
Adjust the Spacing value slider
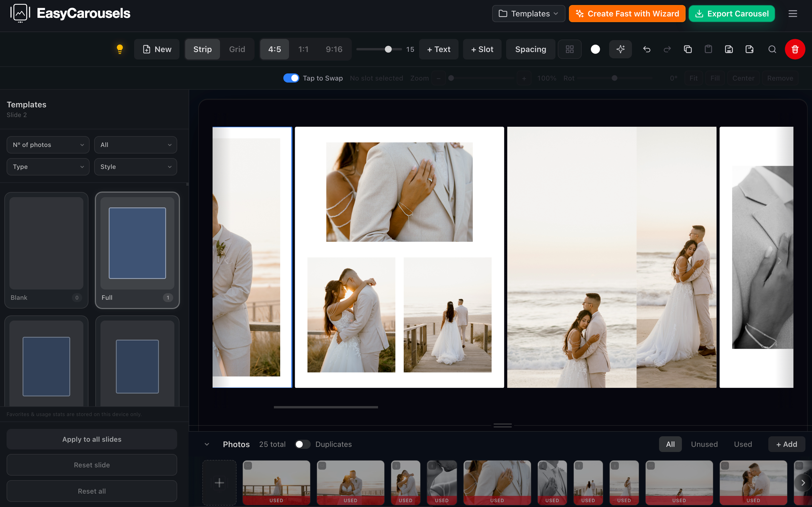pos(388,49)
